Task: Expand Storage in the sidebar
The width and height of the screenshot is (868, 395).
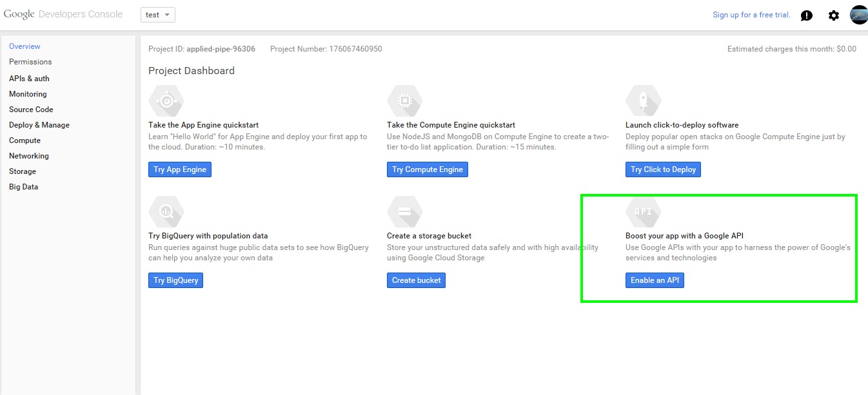Action: pos(23,171)
